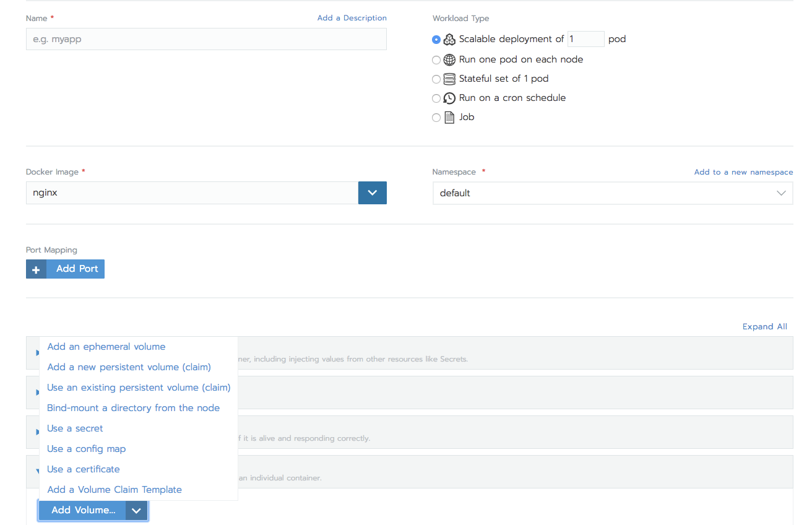Choose 'Bind-mount a directory from the node'
Viewport: 812px width, 525px height.
point(133,407)
